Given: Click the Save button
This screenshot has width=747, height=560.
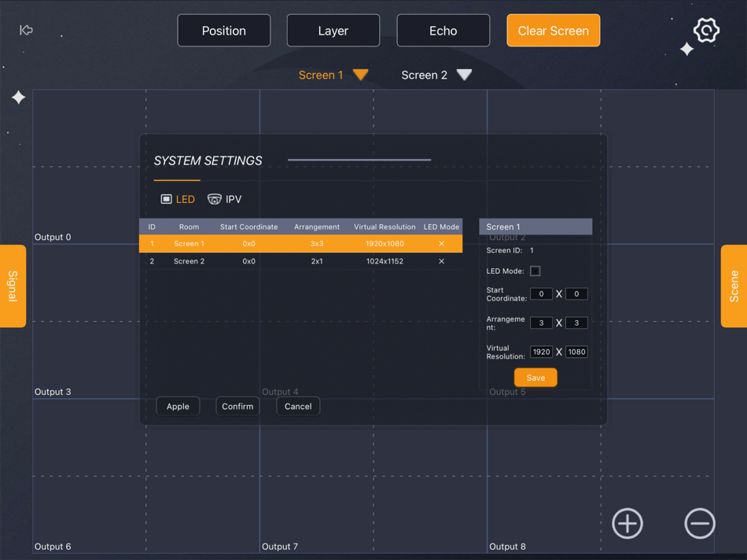Looking at the screenshot, I should (535, 378).
